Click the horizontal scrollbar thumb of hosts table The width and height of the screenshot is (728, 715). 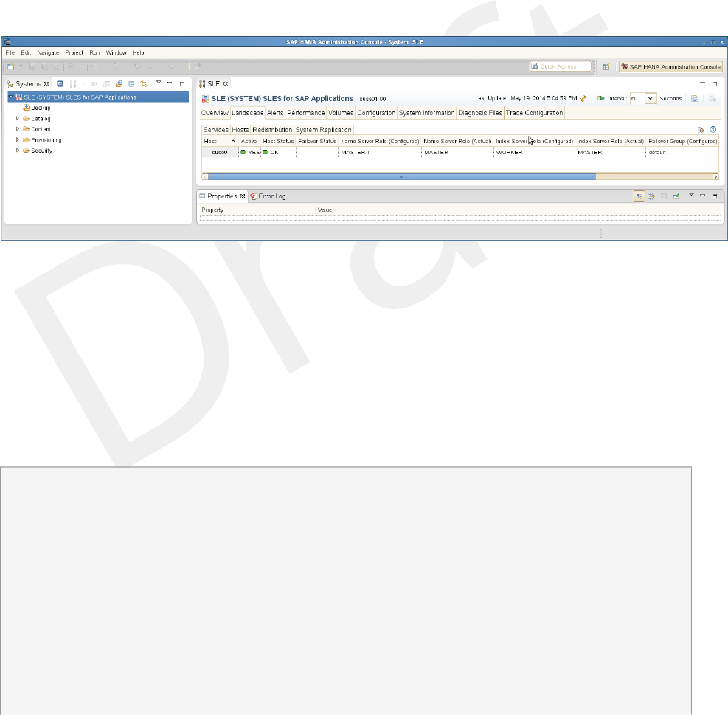(x=401, y=176)
